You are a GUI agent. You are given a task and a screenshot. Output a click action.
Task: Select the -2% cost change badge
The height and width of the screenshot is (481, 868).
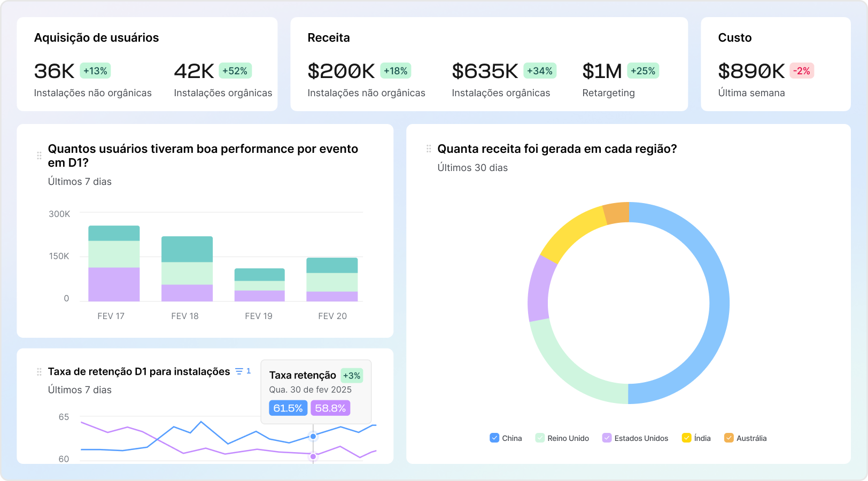(x=802, y=71)
